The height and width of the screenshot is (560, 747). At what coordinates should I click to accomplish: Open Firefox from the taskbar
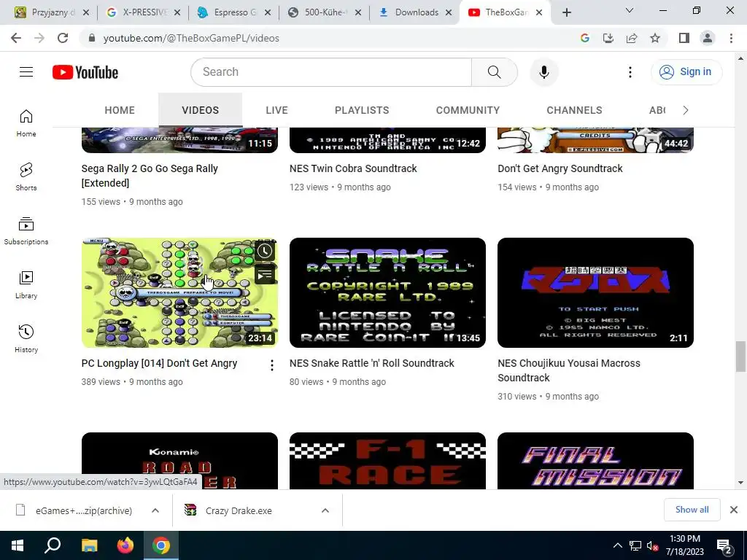pos(125,545)
